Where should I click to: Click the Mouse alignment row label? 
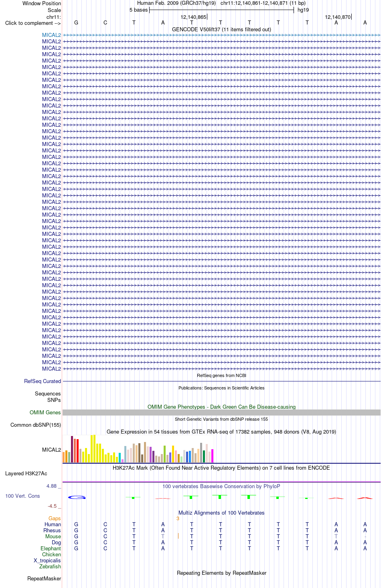click(x=53, y=536)
